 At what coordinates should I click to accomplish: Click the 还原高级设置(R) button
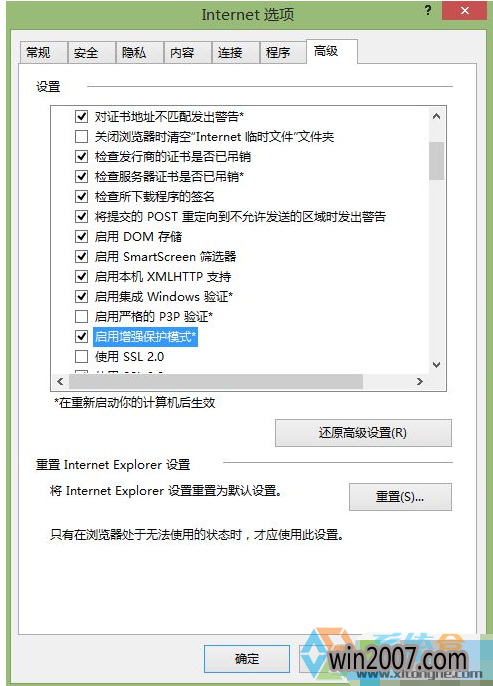click(363, 433)
